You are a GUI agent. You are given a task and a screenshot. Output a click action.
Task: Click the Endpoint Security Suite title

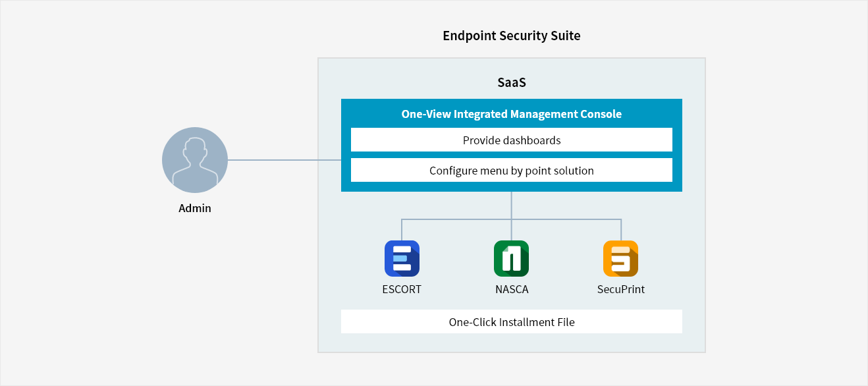tap(512, 36)
